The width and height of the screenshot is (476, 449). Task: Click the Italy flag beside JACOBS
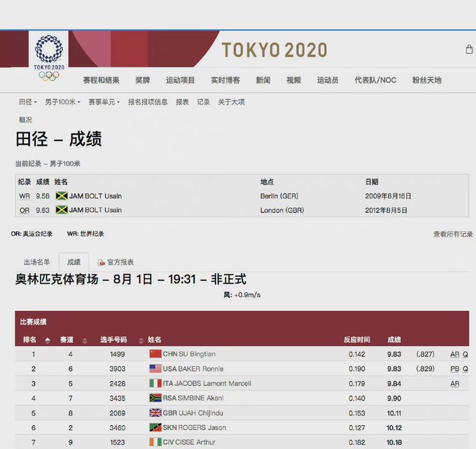click(155, 383)
